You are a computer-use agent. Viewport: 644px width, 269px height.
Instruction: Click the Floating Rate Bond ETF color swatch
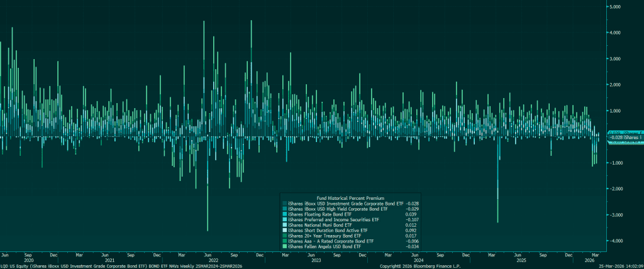[x=284, y=214]
